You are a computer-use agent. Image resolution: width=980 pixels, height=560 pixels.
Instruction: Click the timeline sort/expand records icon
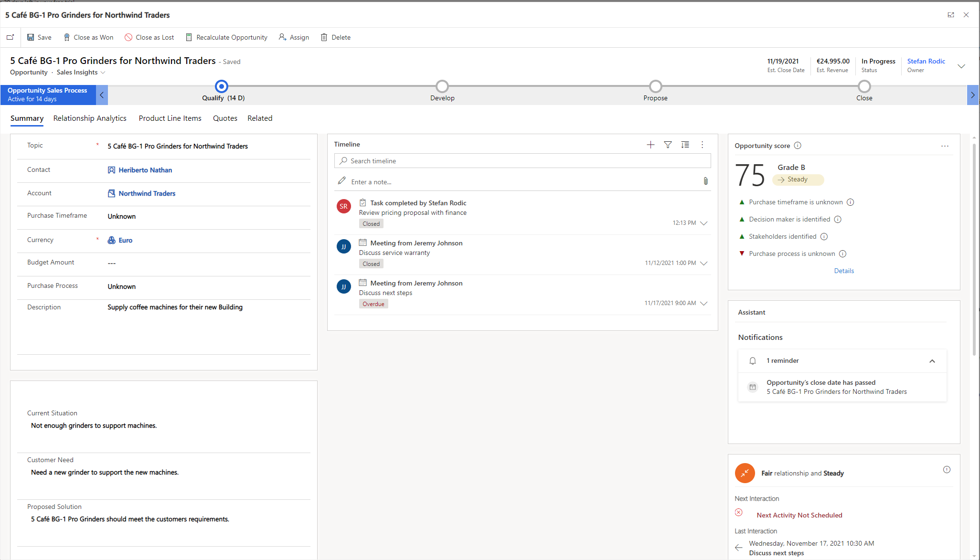[685, 145]
